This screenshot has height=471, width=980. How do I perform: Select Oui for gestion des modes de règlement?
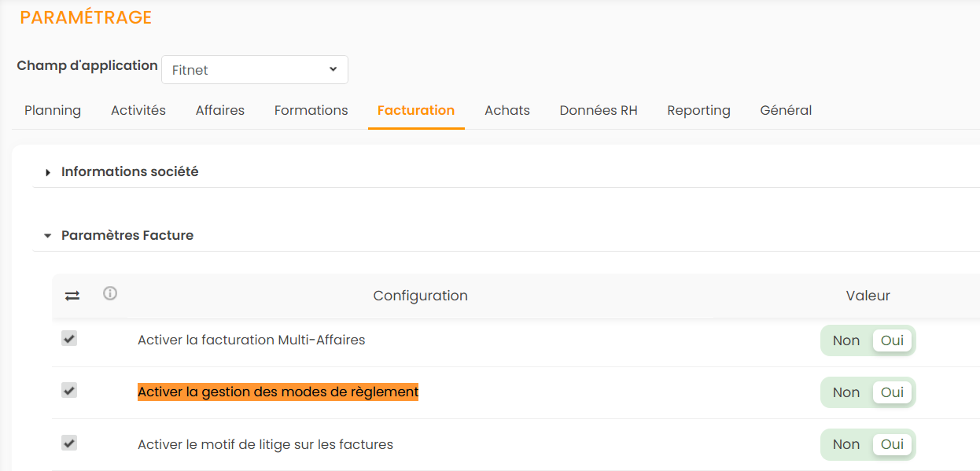pyautogui.click(x=892, y=392)
